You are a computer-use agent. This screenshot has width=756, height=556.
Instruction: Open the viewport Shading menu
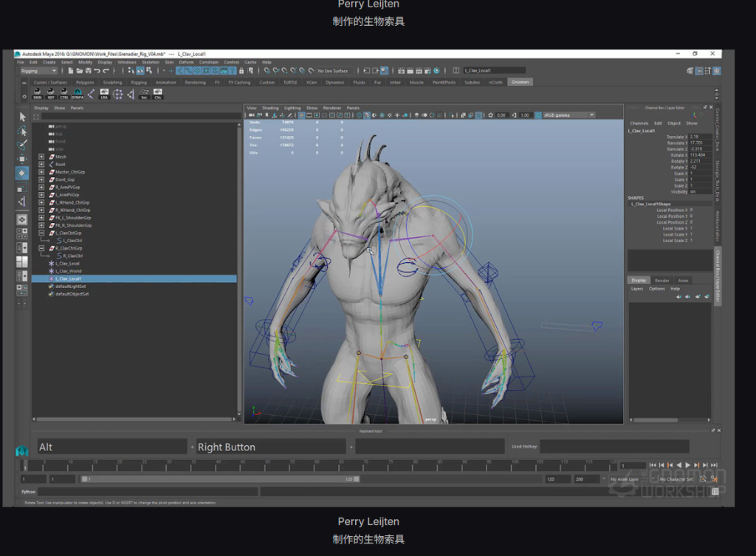(x=270, y=108)
